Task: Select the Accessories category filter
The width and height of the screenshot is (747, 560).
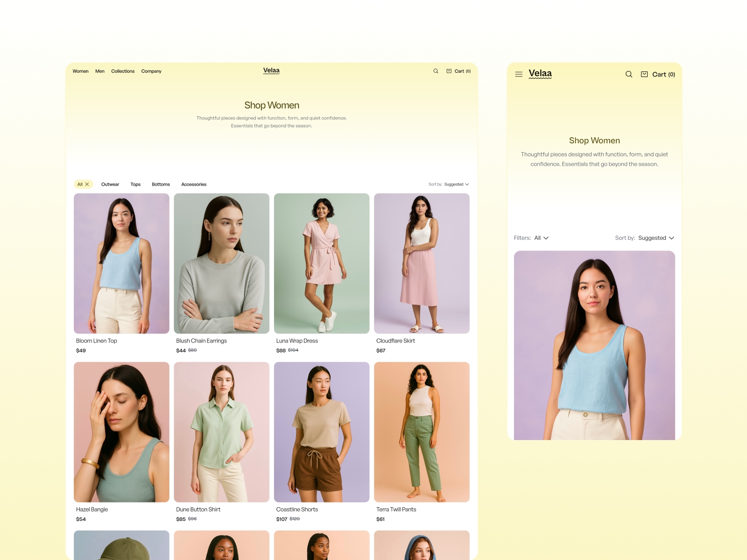Action: 194,184
